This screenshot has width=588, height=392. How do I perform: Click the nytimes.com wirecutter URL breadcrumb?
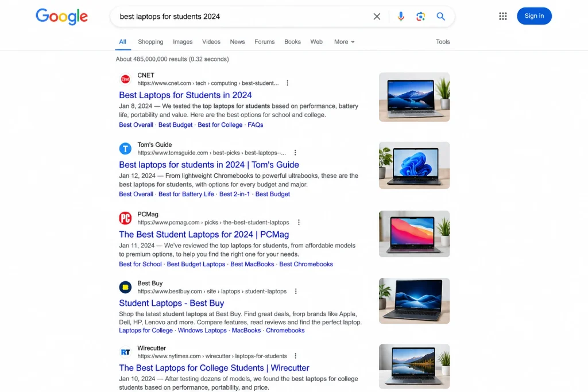212,356
